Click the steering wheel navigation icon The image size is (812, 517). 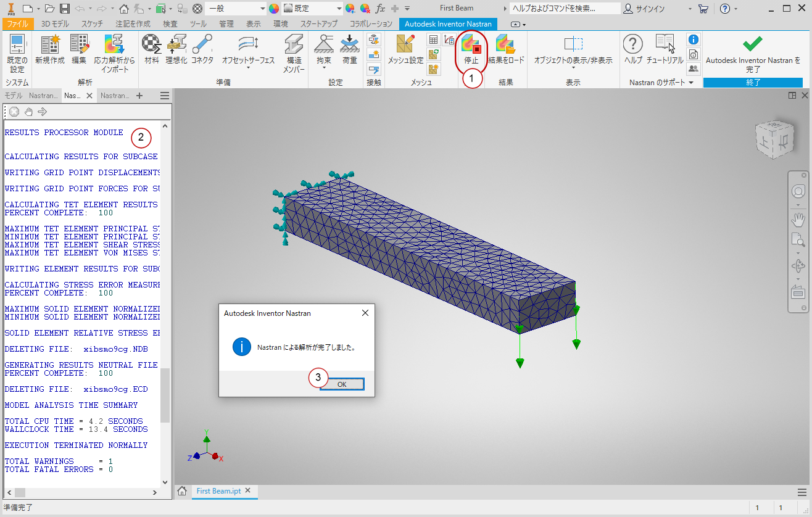(x=798, y=191)
